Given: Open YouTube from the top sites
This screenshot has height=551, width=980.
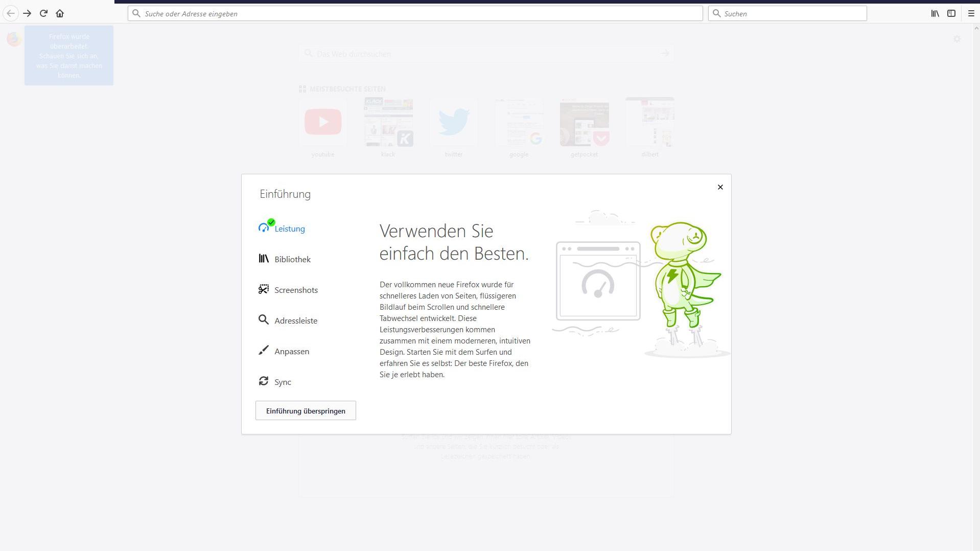Looking at the screenshot, I should tap(322, 122).
